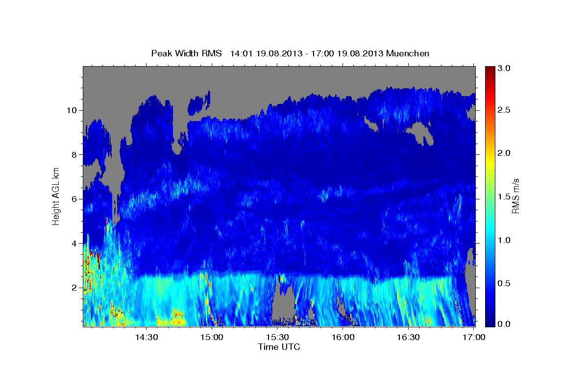
Task: Click the colorbar value 3.0
Action: (x=504, y=69)
